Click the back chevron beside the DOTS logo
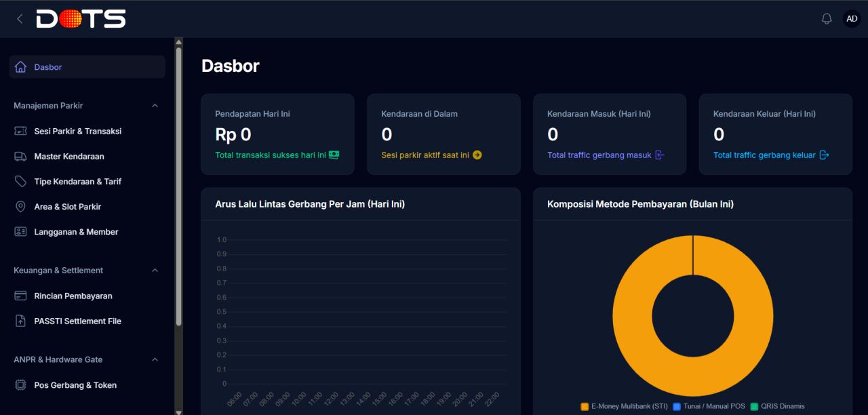Image resolution: width=868 pixels, height=415 pixels. pyautogui.click(x=20, y=19)
